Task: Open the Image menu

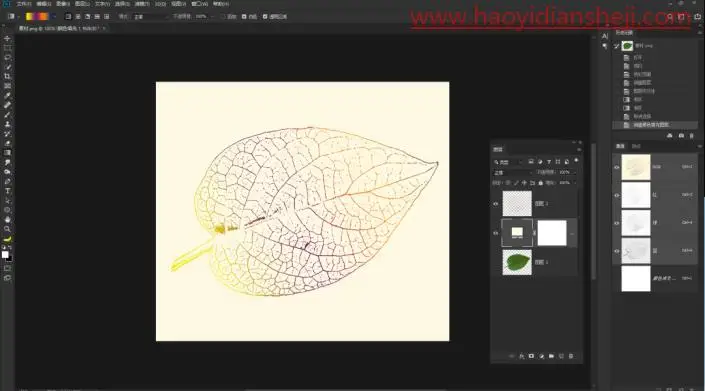Action: [x=63, y=4]
